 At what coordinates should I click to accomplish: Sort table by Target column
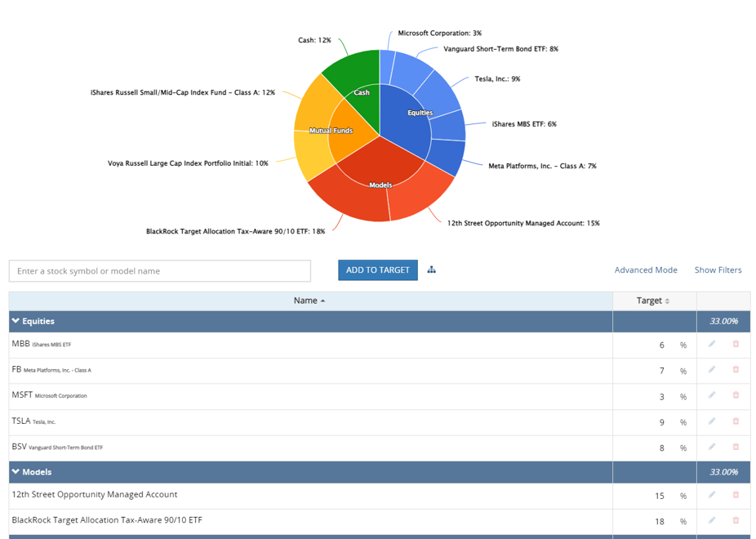tap(653, 301)
